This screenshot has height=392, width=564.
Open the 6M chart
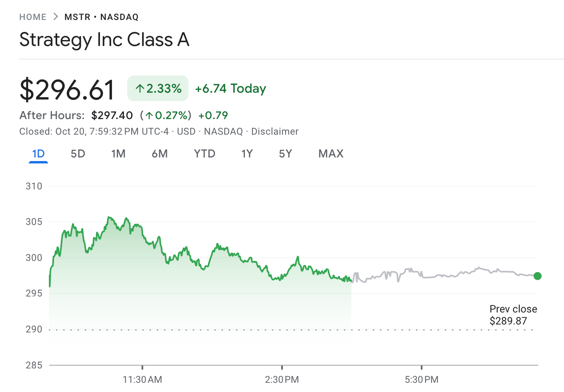click(x=160, y=153)
